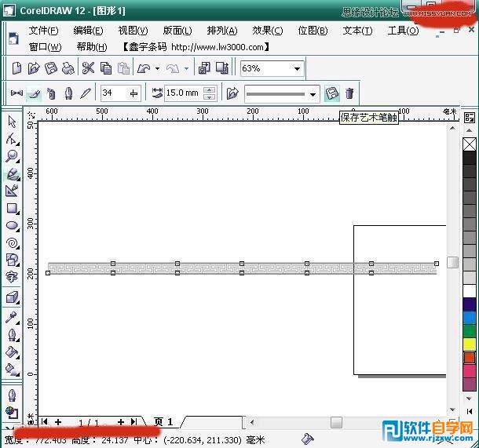Select the Outline pen tool
The width and height of the screenshot is (479, 448).
pyautogui.click(x=12, y=335)
